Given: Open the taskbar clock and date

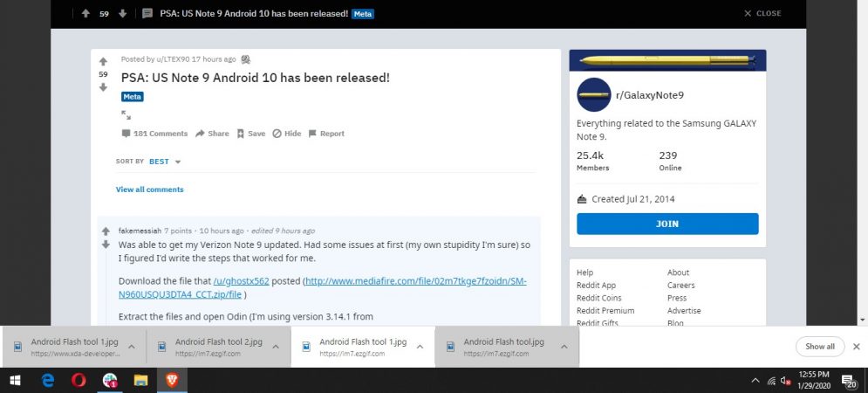Looking at the screenshot, I should click(814, 380).
